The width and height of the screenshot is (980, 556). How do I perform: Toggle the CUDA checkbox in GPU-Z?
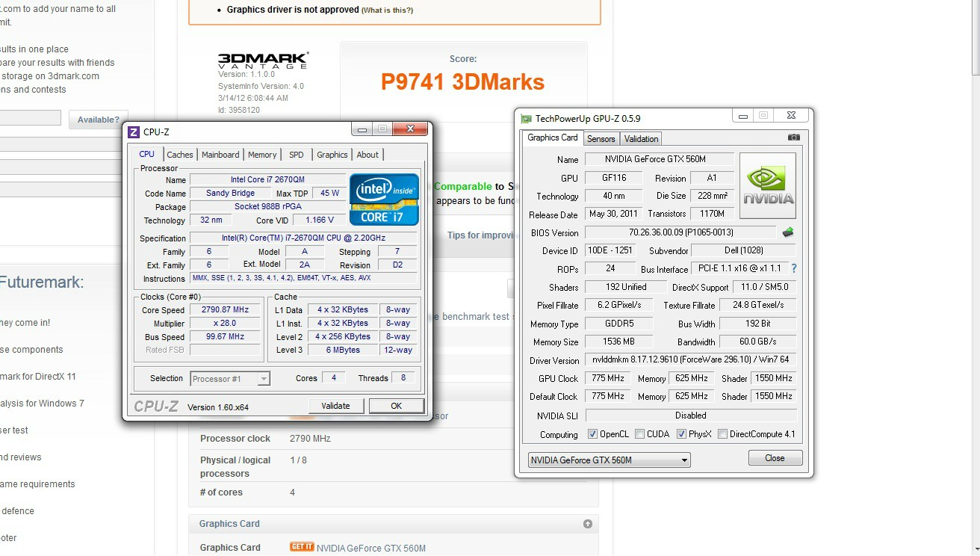tap(639, 434)
